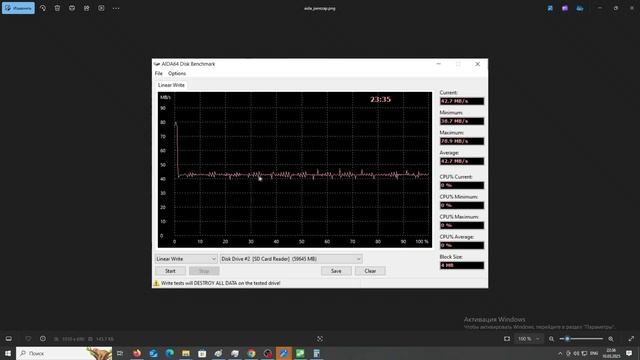This screenshot has height=360, width=640.
Task: Toggle the filmstrip icon in bottom bar
Action: point(9,339)
